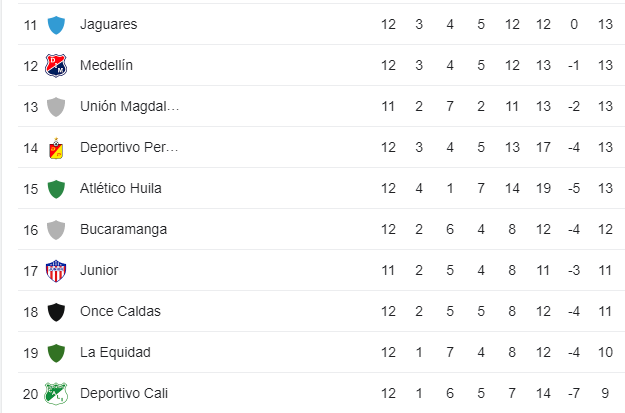The height and width of the screenshot is (413, 625).
Task: Select the La Equidad row at position 19
Action: click(x=321, y=352)
